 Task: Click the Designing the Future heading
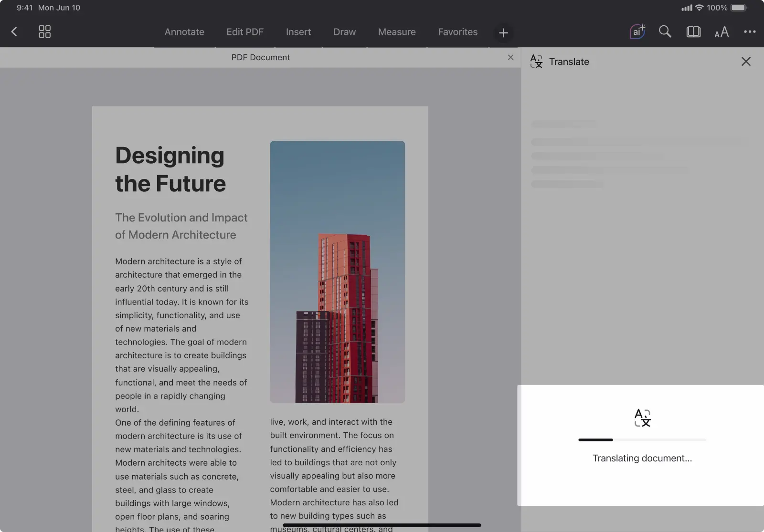click(170, 169)
